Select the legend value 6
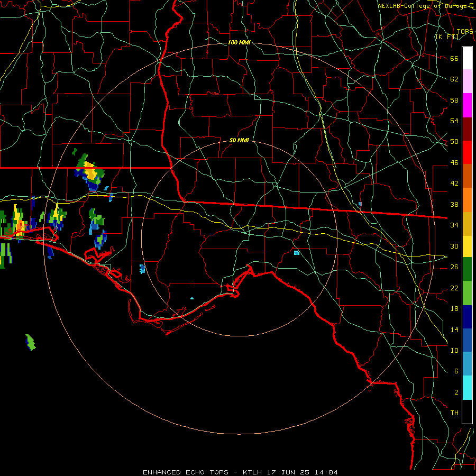Screen dimensions: 476x476 tap(456, 371)
